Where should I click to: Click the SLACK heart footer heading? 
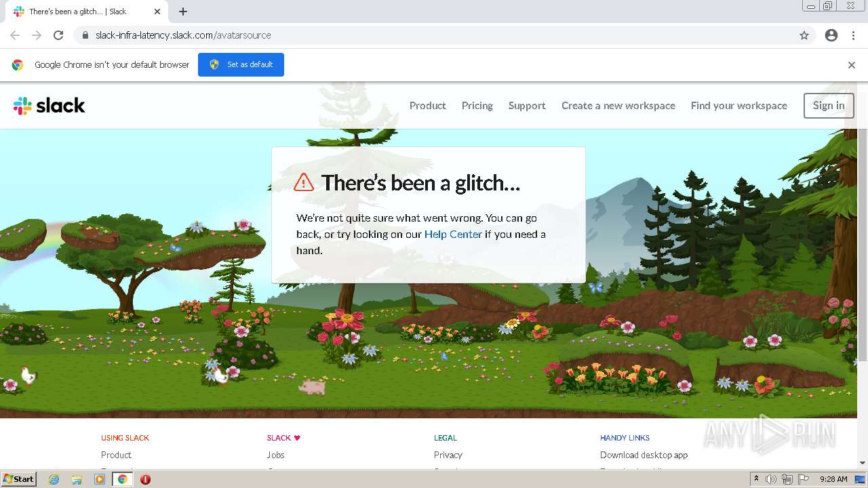[x=283, y=438]
